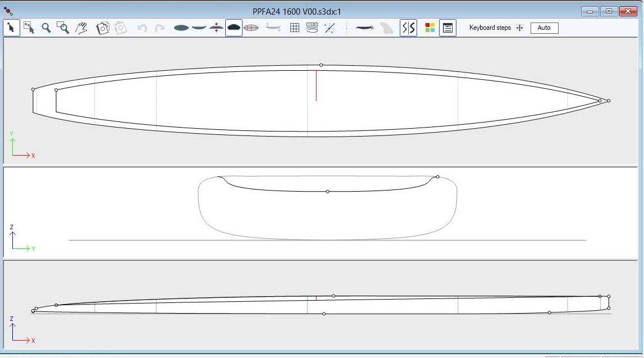Open the guidelines crossed-line tool
644x358 pixels.
point(330,28)
